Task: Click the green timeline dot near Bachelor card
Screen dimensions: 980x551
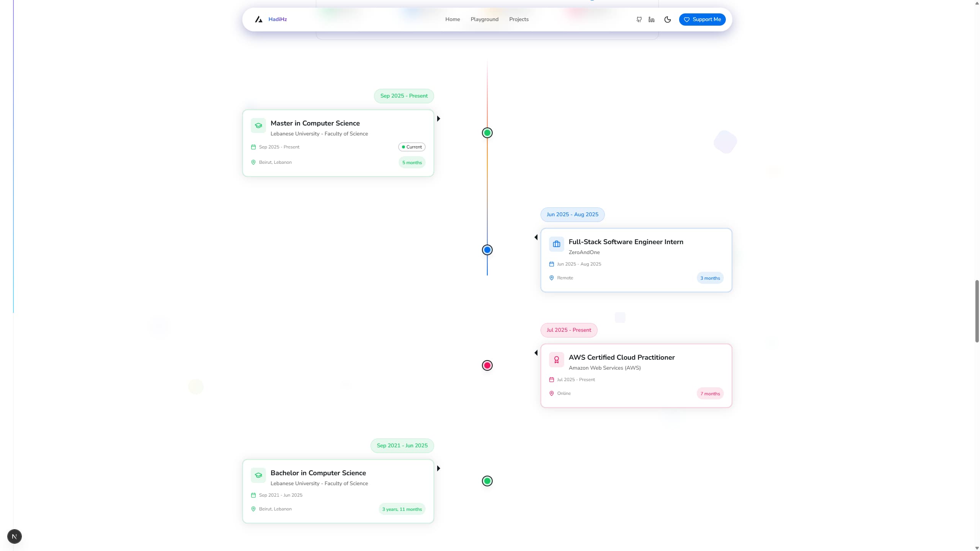Action: [x=487, y=481]
